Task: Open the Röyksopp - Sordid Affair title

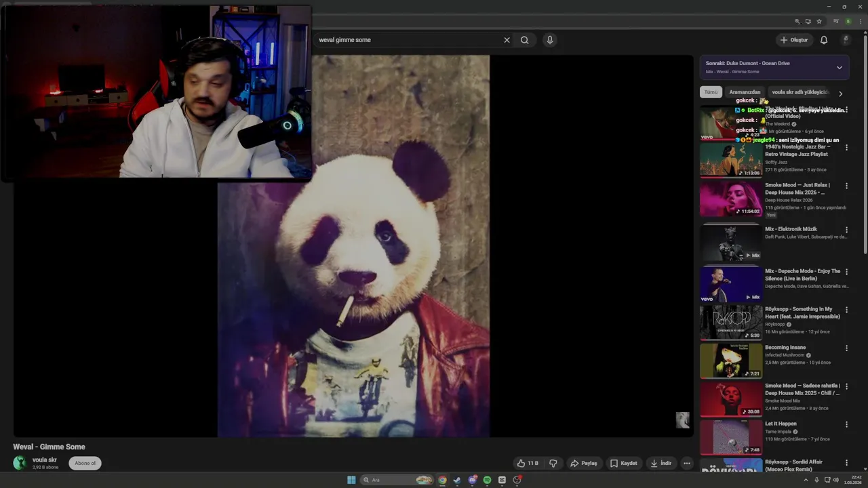Action: coord(793,466)
